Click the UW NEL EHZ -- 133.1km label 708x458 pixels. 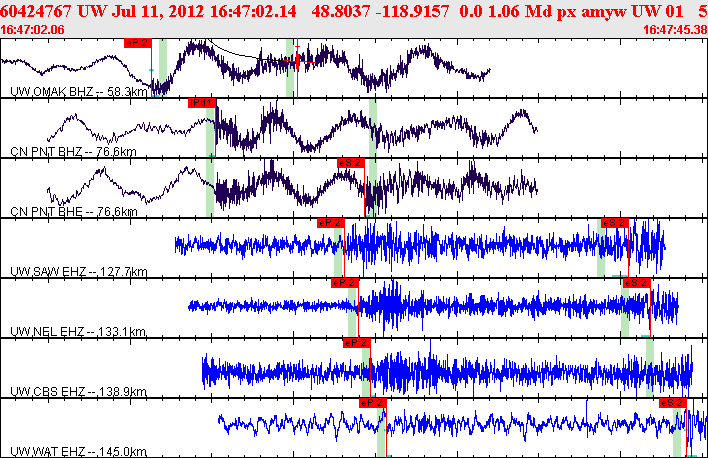[x=78, y=332]
